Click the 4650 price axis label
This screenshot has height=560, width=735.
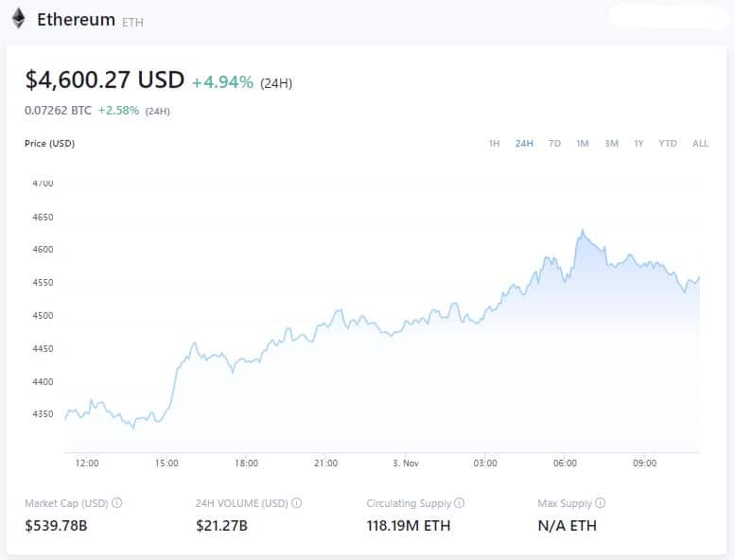43,217
